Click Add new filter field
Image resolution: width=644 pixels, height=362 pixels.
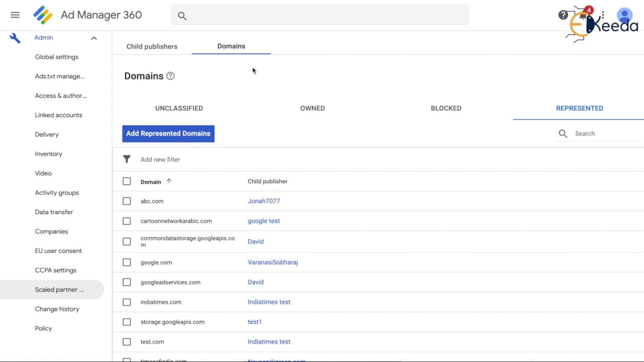160,159
